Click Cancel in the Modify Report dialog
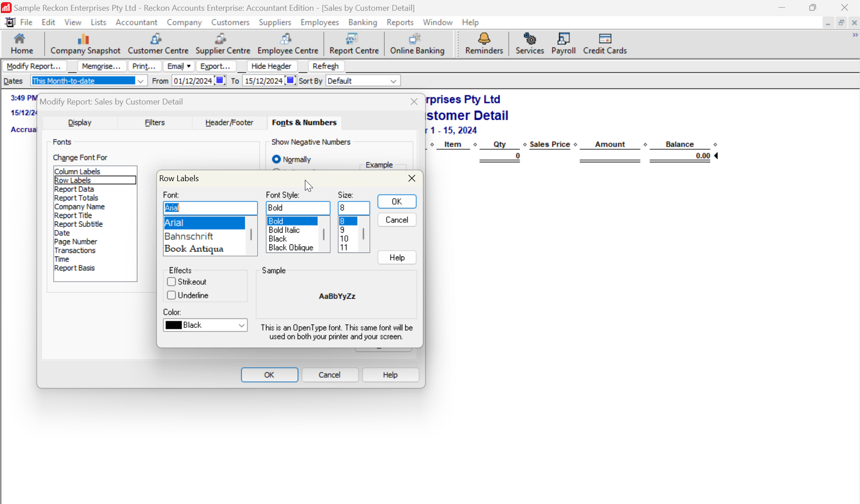860x504 pixels. tap(330, 375)
